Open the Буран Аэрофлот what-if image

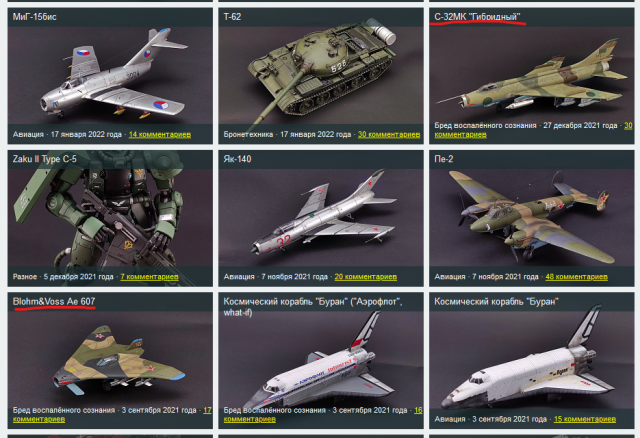pos(321,360)
